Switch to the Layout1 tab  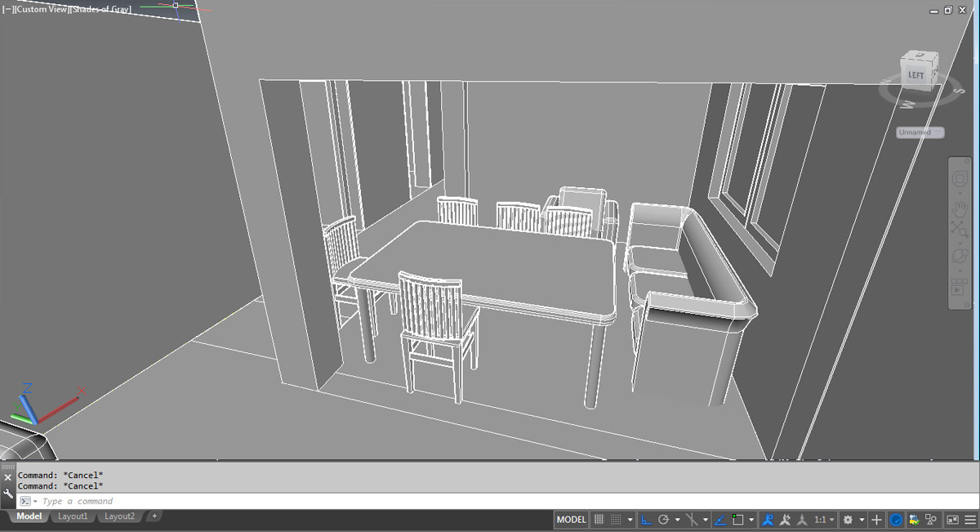tap(73, 516)
